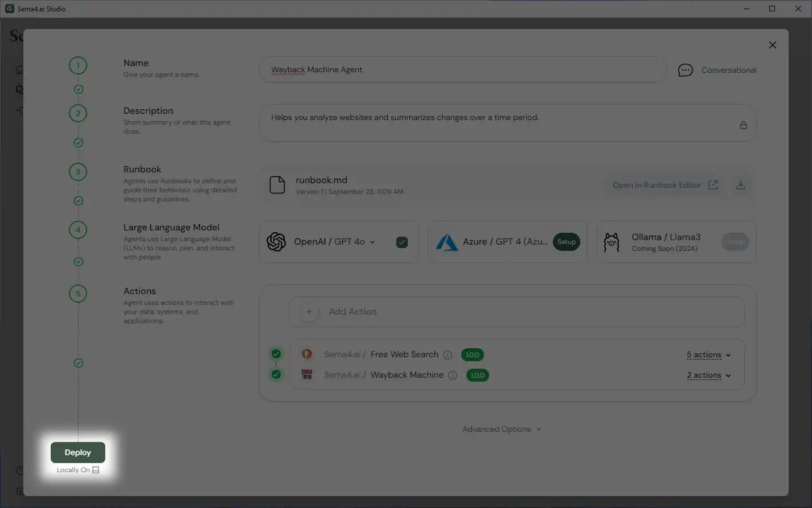Click the Conversational chat bubble icon
Screen dimensions: 812x508
(685, 69)
